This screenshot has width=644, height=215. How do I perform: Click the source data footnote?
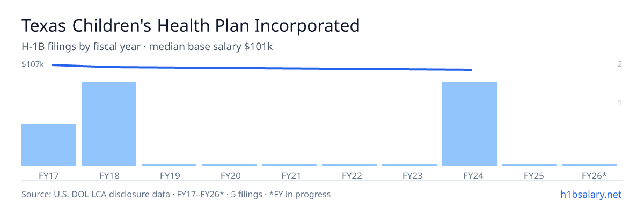tap(176, 194)
